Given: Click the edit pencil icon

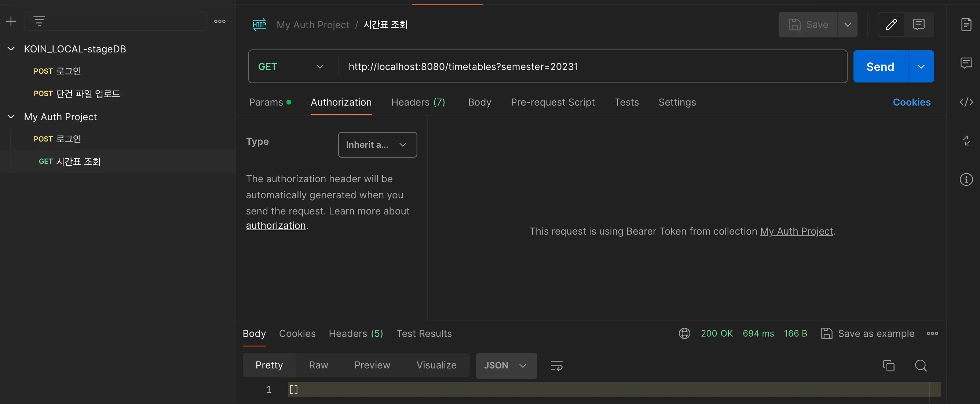Looking at the screenshot, I should [891, 25].
